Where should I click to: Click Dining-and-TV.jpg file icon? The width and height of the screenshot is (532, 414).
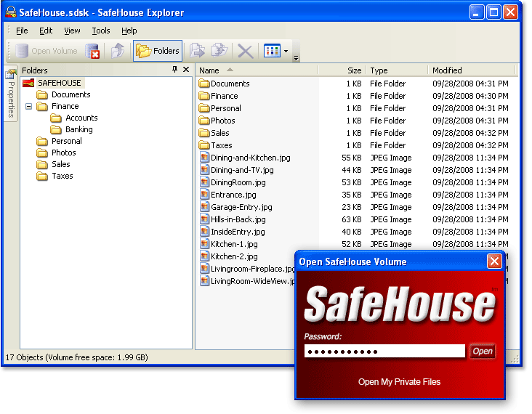[x=204, y=169]
